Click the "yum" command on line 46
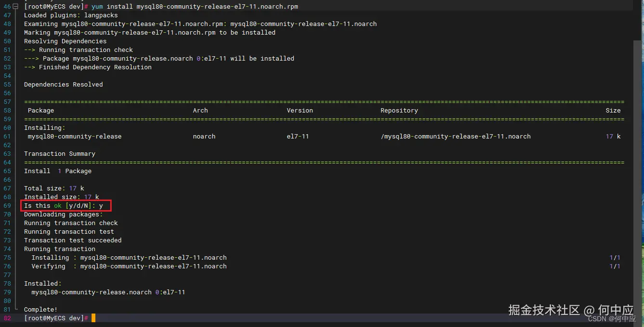 tap(97, 7)
